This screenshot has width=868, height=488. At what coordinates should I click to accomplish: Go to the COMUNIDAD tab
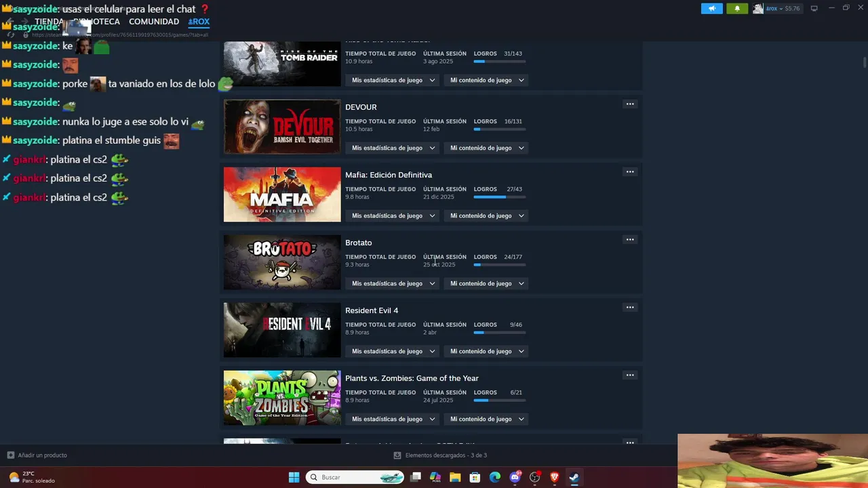[154, 22]
